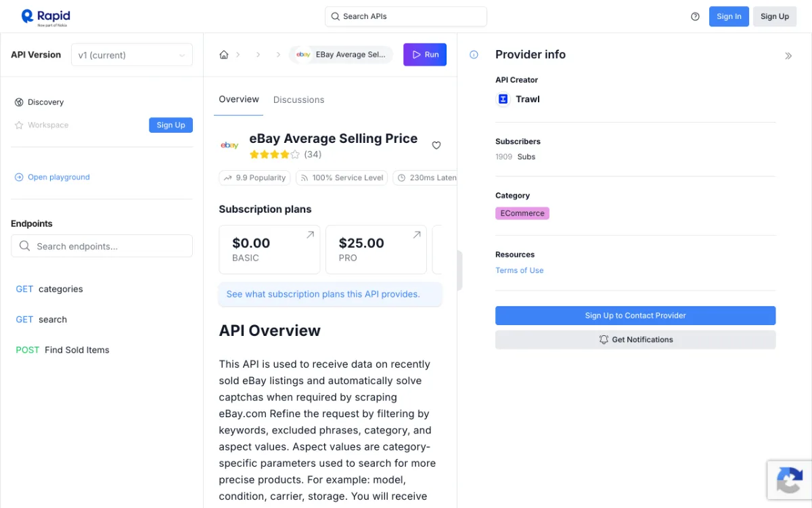Click the reCAPTCHA badge

pyautogui.click(x=789, y=480)
